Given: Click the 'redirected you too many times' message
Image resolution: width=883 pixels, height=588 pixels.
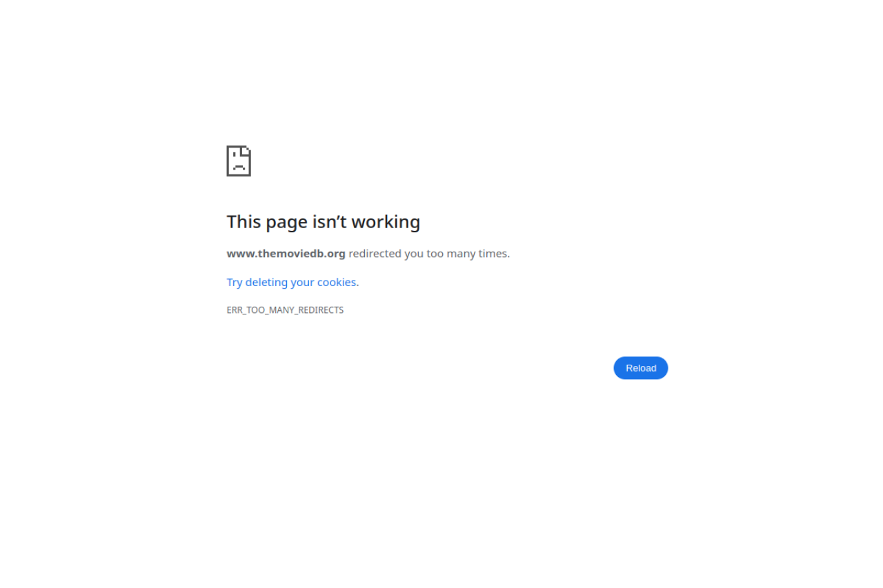Looking at the screenshot, I should pos(429,254).
